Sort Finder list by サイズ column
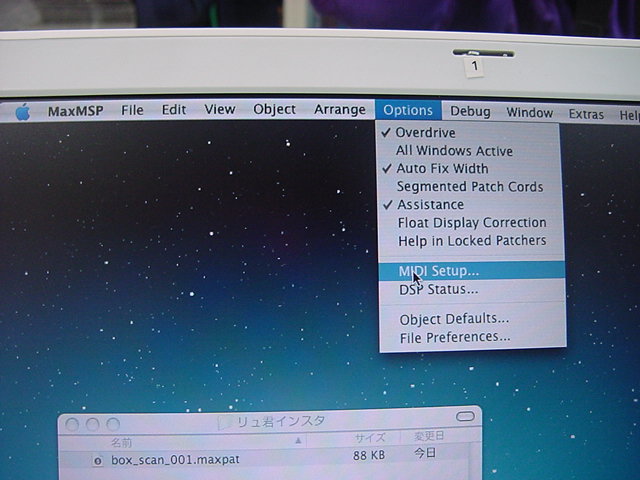The height and width of the screenshot is (480, 640). pyautogui.click(x=369, y=438)
